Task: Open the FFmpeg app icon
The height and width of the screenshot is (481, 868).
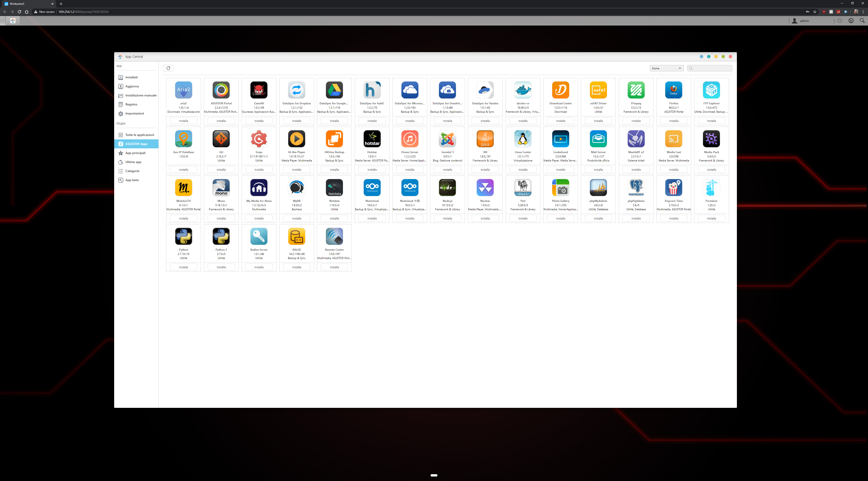Action: 636,90
